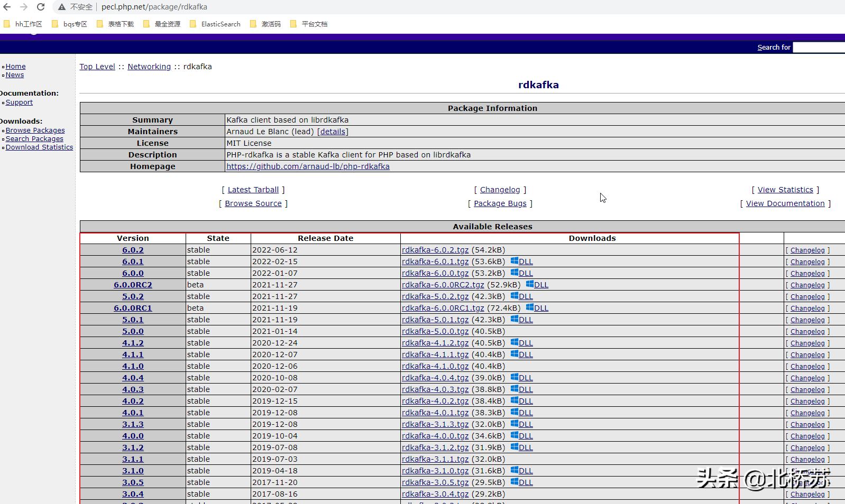Reload the page with the refresh icon
Viewport: 845px width, 504px height.
(x=41, y=7)
